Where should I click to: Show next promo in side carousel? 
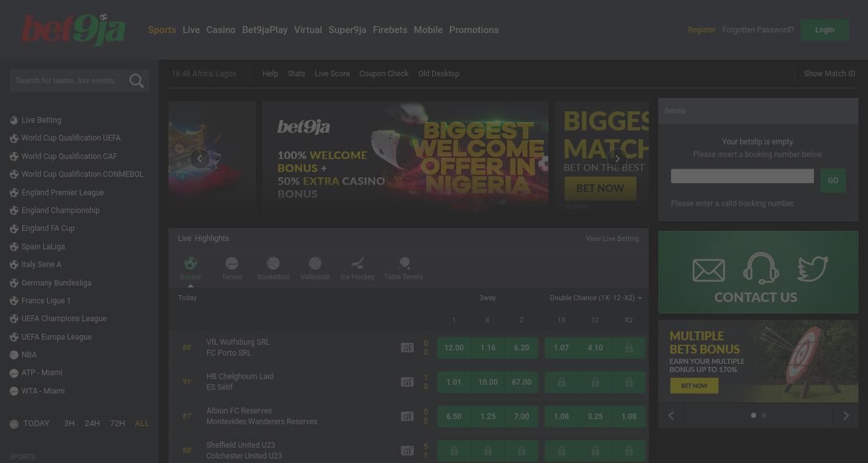tap(846, 415)
